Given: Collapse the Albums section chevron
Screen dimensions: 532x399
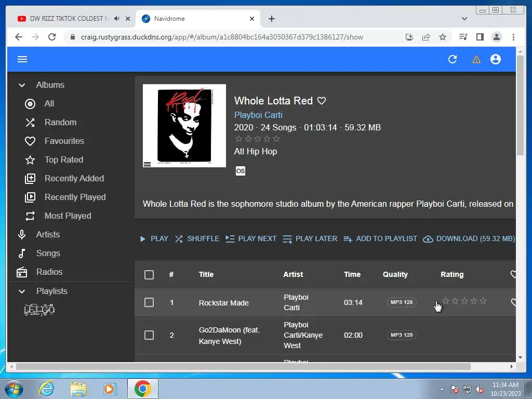Looking at the screenshot, I should pyautogui.click(x=22, y=85).
